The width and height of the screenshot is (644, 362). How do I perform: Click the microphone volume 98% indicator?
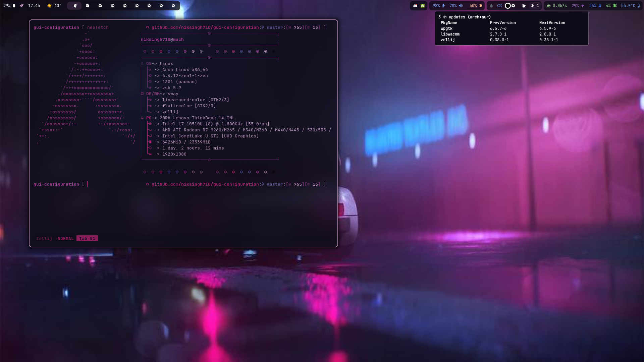(x=439, y=6)
